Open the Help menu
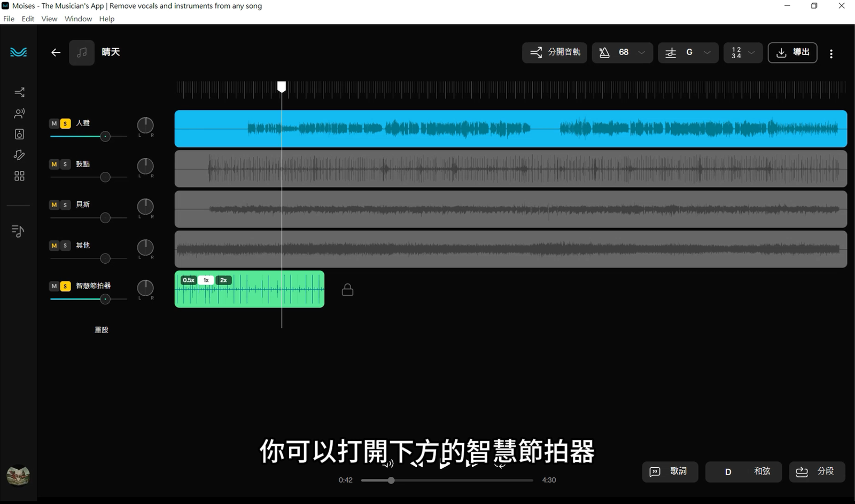The width and height of the screenshot is (855, 504). 107,19
